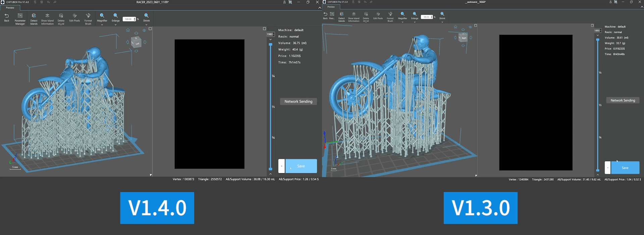
Task: Show Island Information in the V1.3.0 window
Action: [x=354, y=17]
